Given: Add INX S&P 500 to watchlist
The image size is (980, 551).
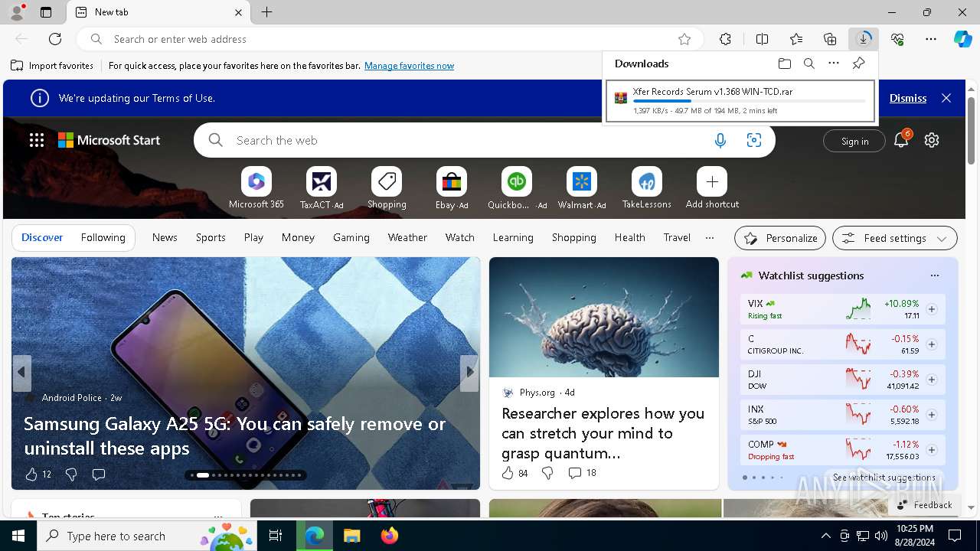Looking at the screenshot, I should [x=932, y=415].
